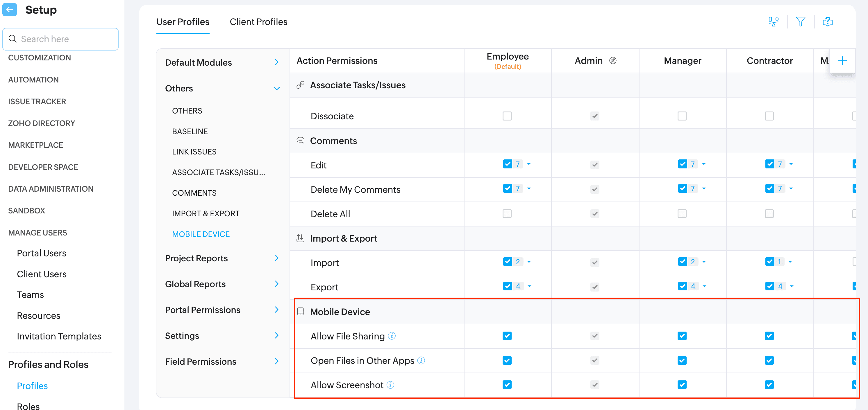
Task: Open Invitation Templates link
Action: click(x=59, y=336)
